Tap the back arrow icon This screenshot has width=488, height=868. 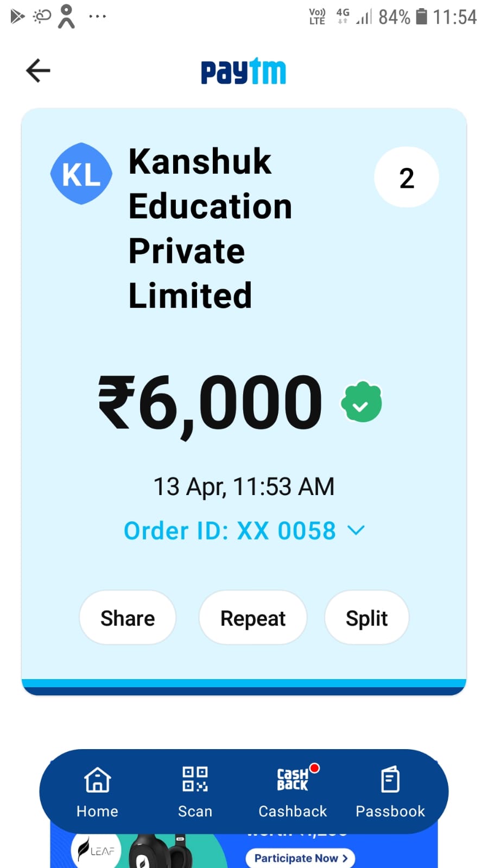[38, 71]
